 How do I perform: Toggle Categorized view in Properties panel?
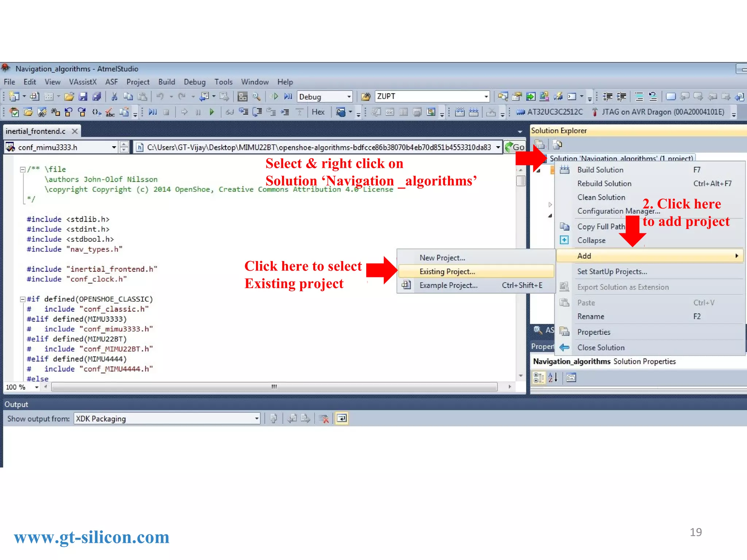(538, 378)
